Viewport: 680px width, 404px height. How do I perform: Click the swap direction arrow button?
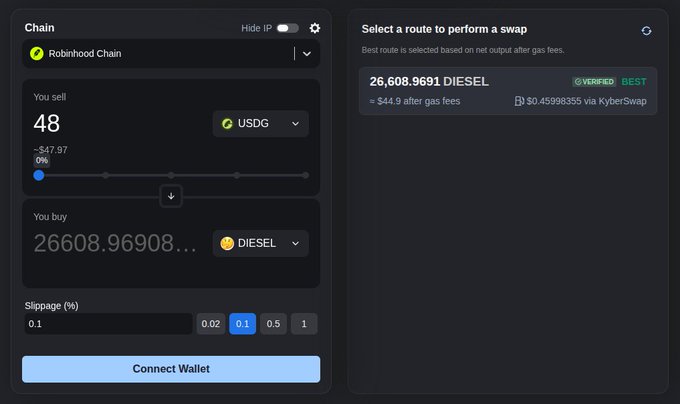[171, 196]
